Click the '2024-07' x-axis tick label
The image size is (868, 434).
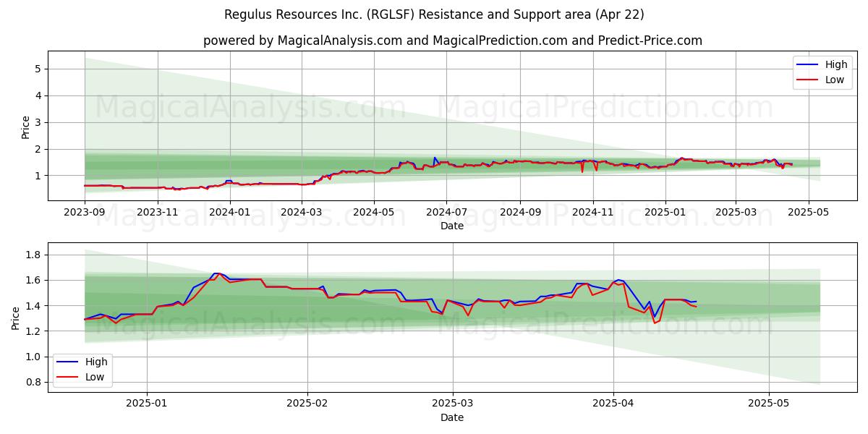[446, 212]
